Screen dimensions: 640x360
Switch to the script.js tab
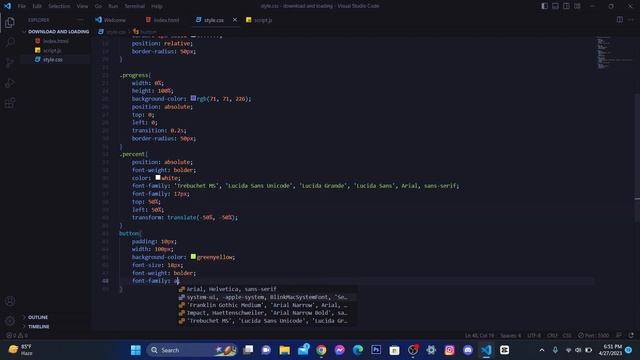pyautogui.click(x=259, y=20)
